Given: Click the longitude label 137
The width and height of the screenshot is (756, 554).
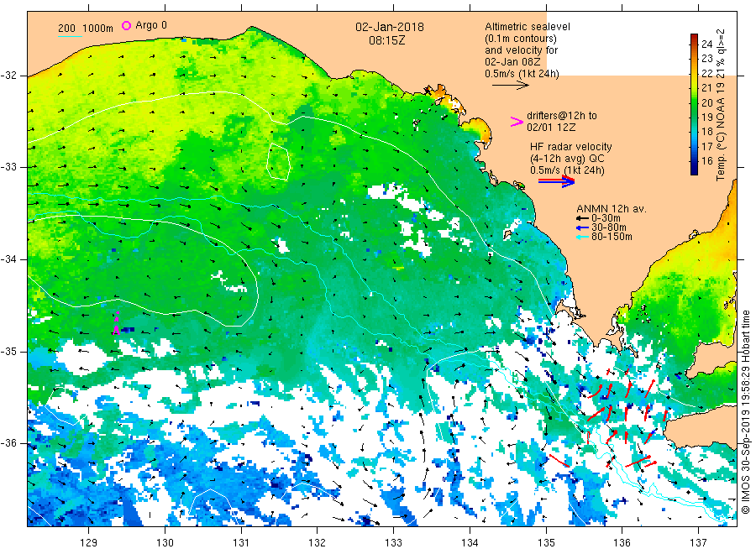Looking at the screenshot, I should [698, 543].
